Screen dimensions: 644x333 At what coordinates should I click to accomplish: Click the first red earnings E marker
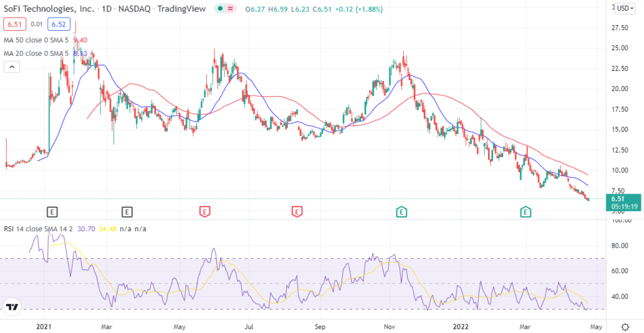[204, 212]
